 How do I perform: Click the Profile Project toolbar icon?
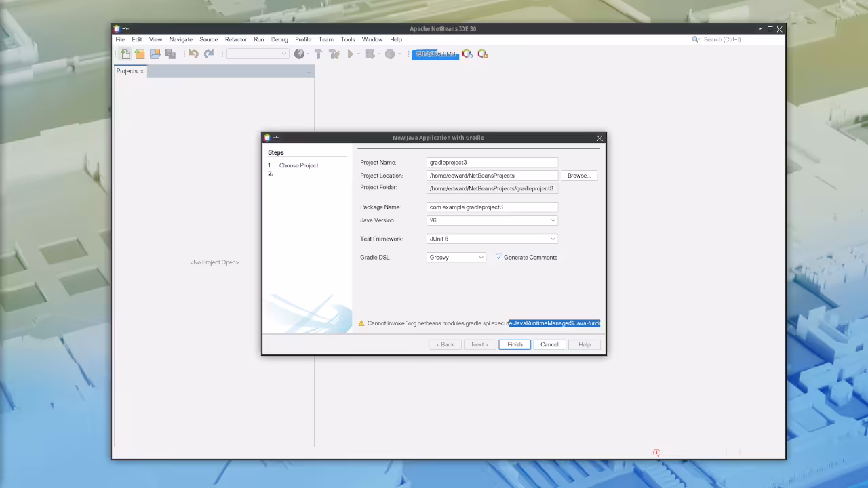390,54
